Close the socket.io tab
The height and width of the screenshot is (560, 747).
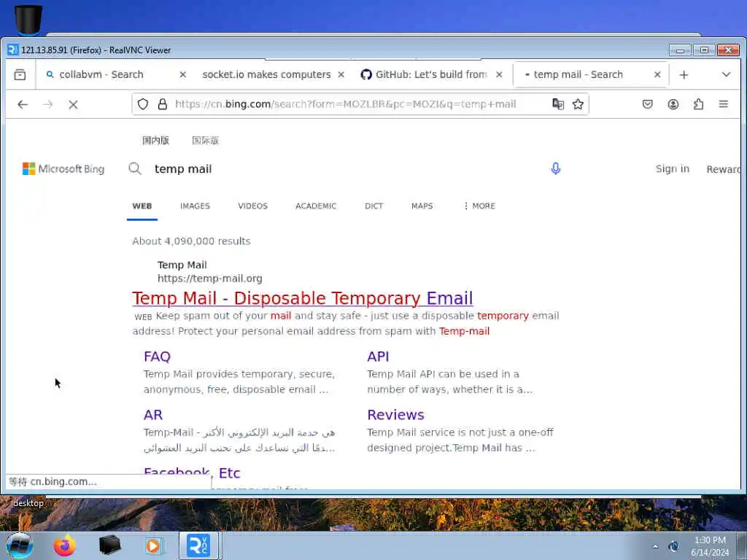coord(341,75)
